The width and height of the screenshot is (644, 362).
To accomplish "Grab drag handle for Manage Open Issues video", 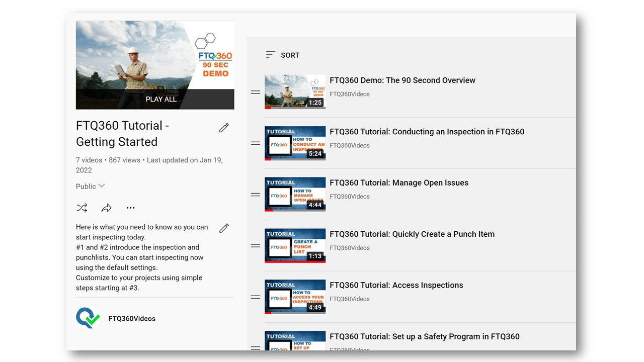I will point(256,195).
